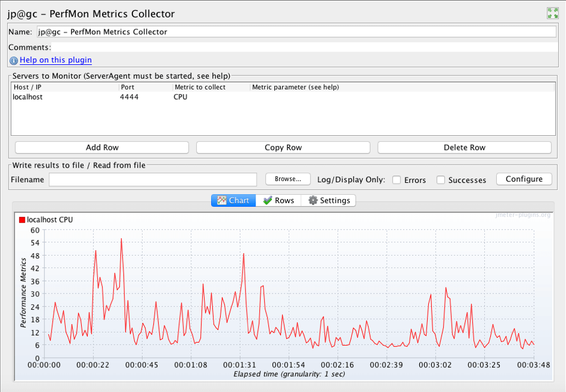Click the Browse... button
Viewport: 566px width, 392px height.
tap(288, 179)
